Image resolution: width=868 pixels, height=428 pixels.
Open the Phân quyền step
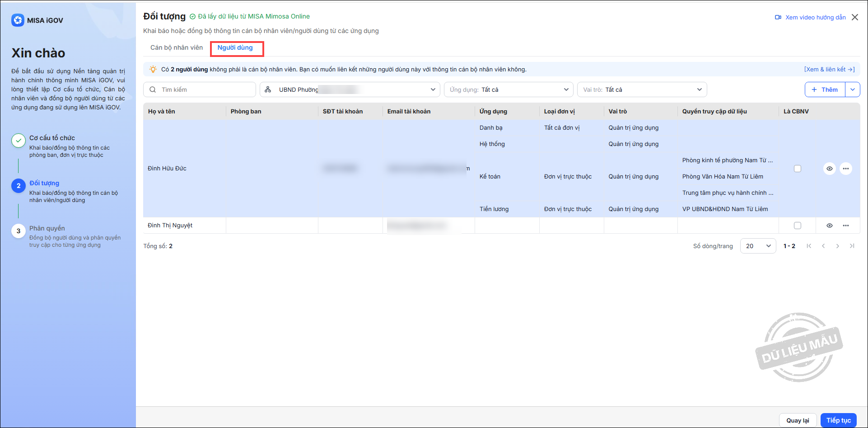point(47,228)
